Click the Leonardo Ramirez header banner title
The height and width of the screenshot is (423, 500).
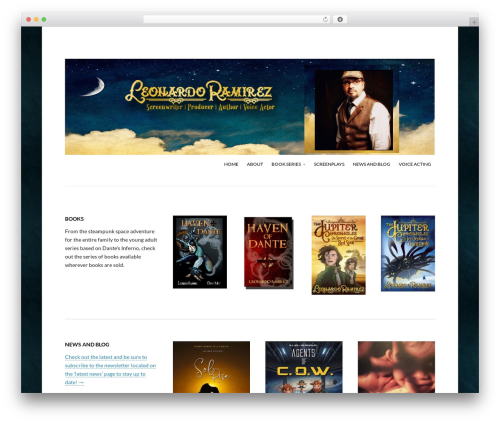pyautogui.click(x=199, y=92)
